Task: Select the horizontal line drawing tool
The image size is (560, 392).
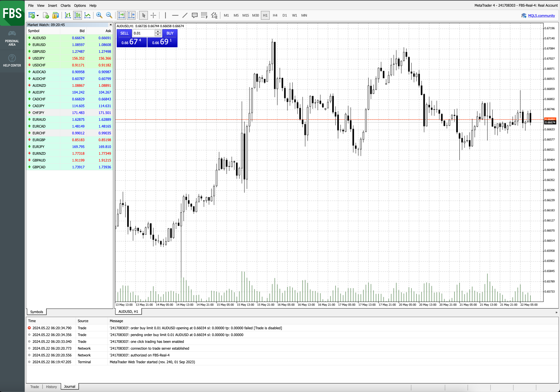Action: [x=175, y=15]
